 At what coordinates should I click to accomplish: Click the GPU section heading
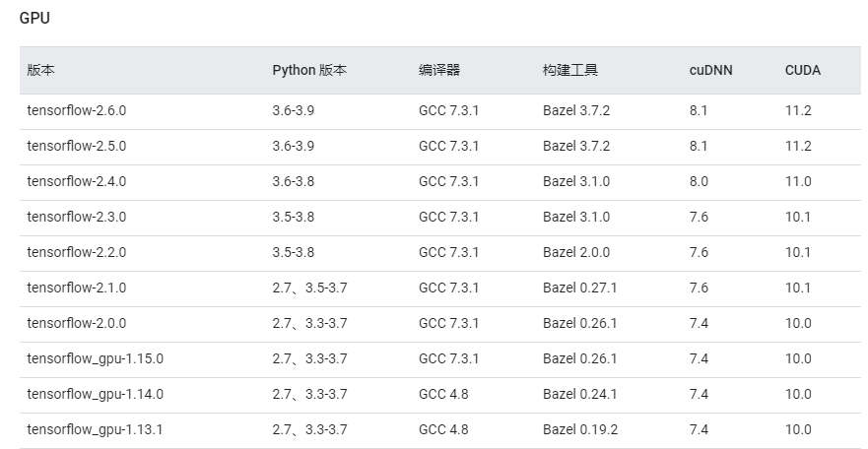click(x=34, y=18)
